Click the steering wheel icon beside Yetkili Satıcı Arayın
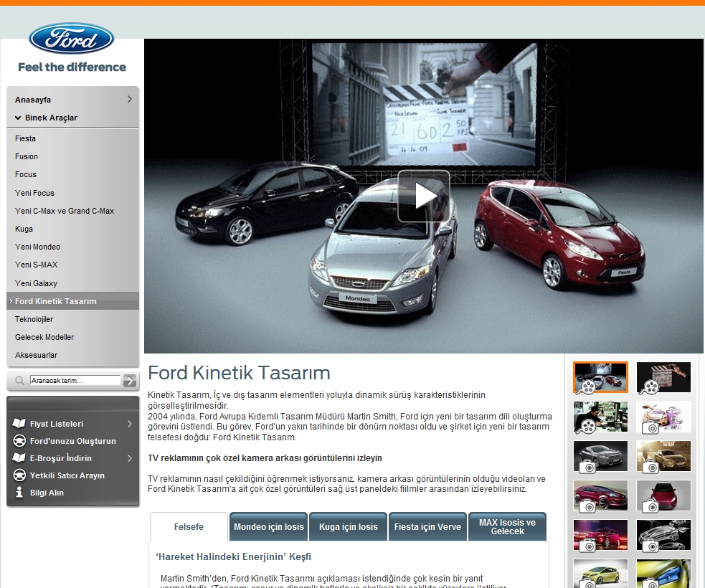705x588 pixels. (x=19, y=475)
